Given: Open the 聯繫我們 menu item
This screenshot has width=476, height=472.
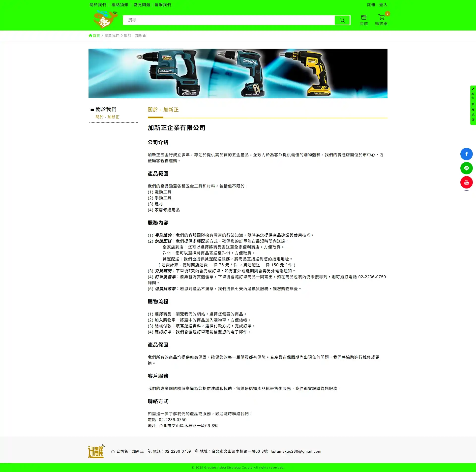Looking at the screenshot, I should click(x=162, y=5).
